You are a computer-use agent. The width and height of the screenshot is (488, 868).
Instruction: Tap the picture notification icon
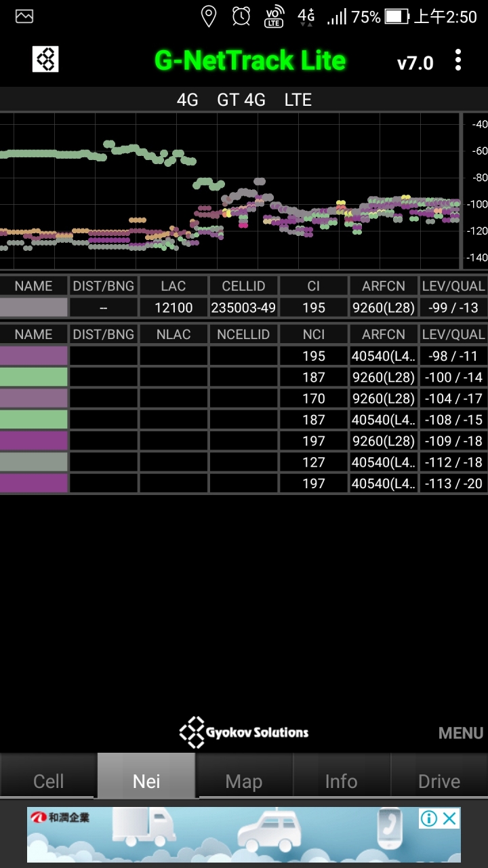(24, 16)
